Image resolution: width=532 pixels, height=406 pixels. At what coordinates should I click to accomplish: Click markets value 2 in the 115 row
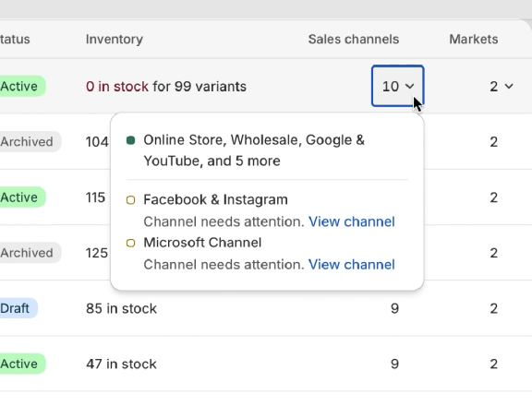[x=493, y=197]
